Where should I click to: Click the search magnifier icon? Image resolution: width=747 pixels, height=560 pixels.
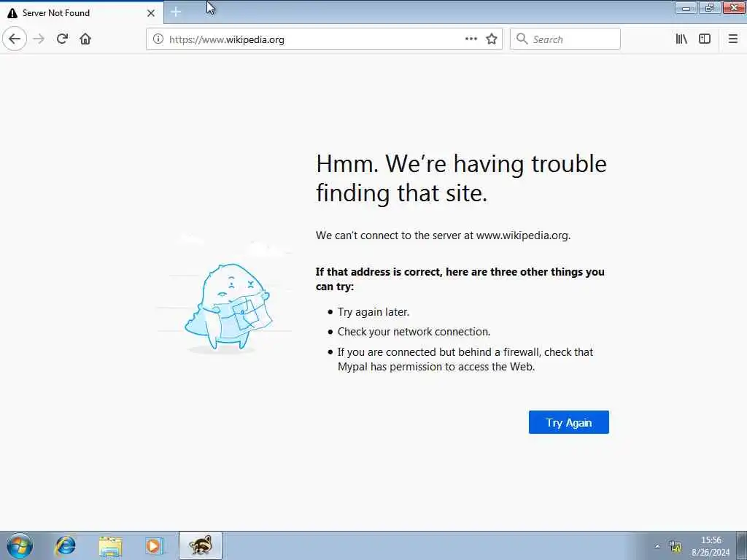point(522,39)
